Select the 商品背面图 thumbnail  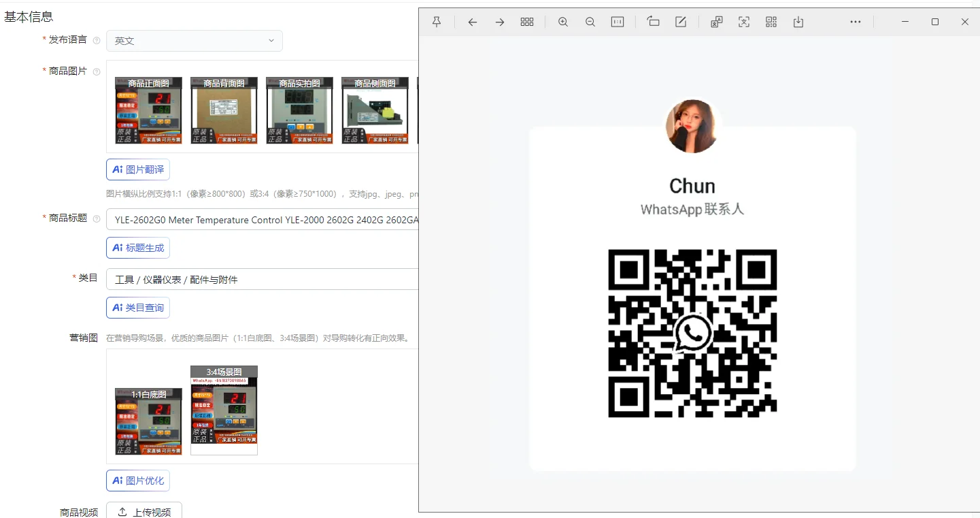(x=224, y=110)
